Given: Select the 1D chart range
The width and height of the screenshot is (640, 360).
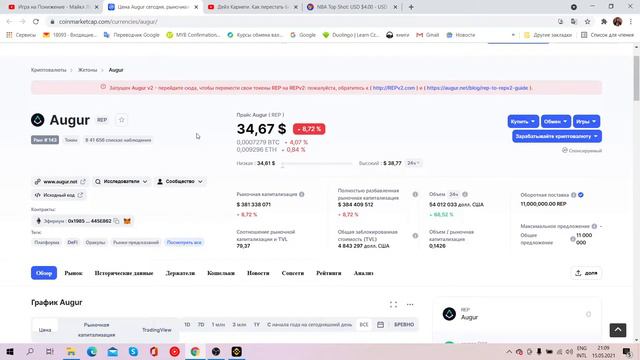Looking at the screenshot, I should tap(187, 324).
